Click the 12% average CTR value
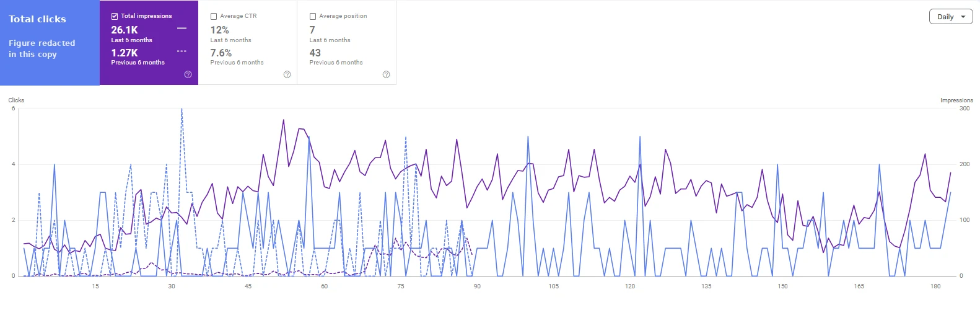Viewport: 980px width, 315px height. click(219, 30)
